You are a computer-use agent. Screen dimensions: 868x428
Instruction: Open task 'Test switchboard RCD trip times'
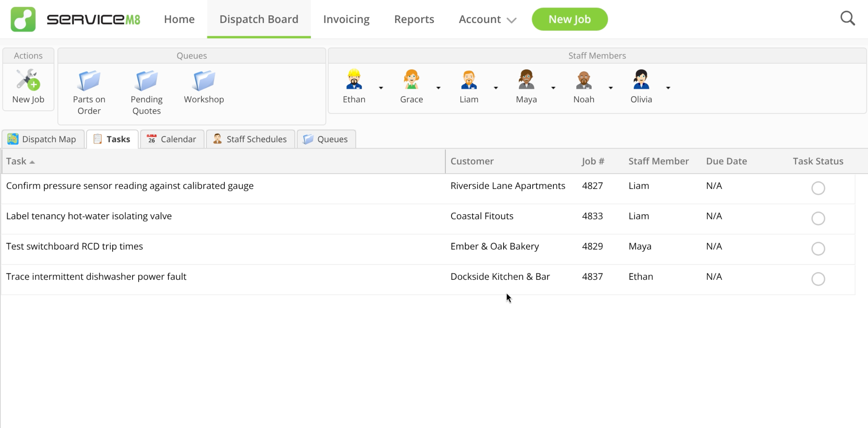coord(74,247)
